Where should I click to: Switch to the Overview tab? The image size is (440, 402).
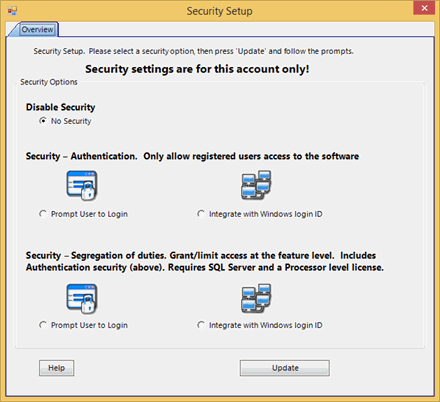37,30
